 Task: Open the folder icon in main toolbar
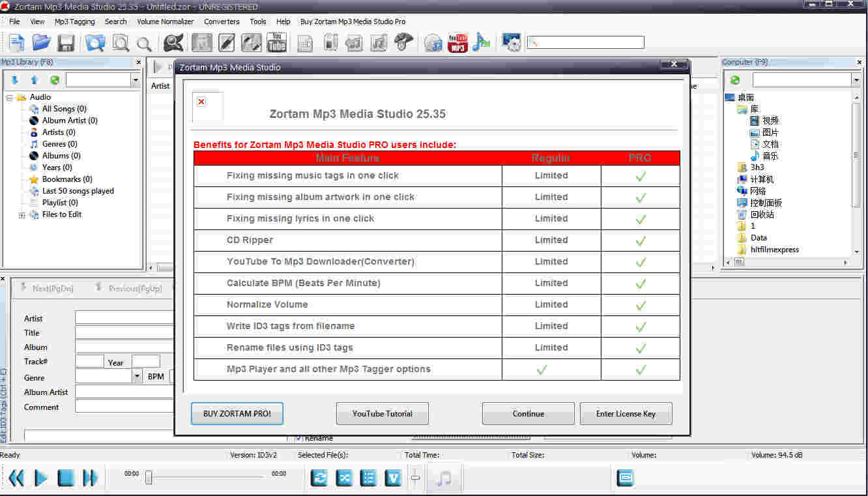41,43
